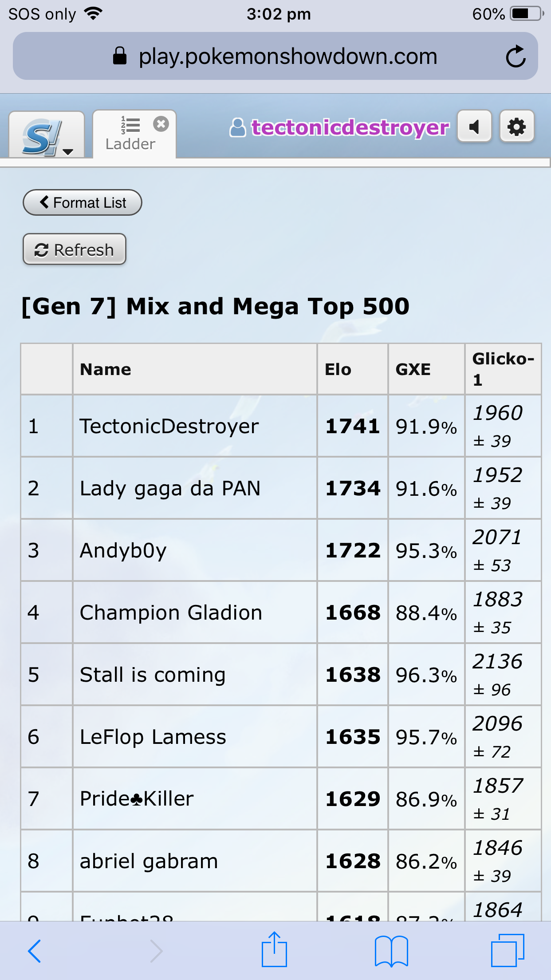Open the Safari share sheet
Viewport: 551px width, 980px height.
[274, 949]
